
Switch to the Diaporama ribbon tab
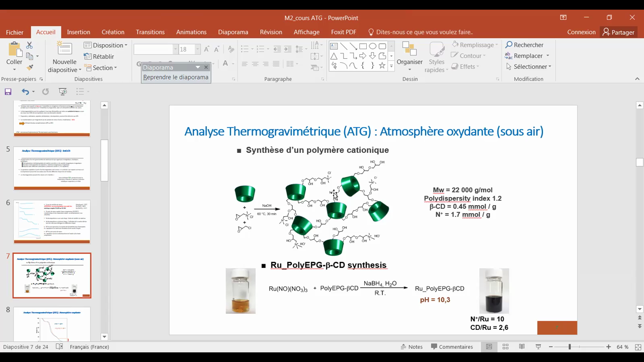[233, 32]
